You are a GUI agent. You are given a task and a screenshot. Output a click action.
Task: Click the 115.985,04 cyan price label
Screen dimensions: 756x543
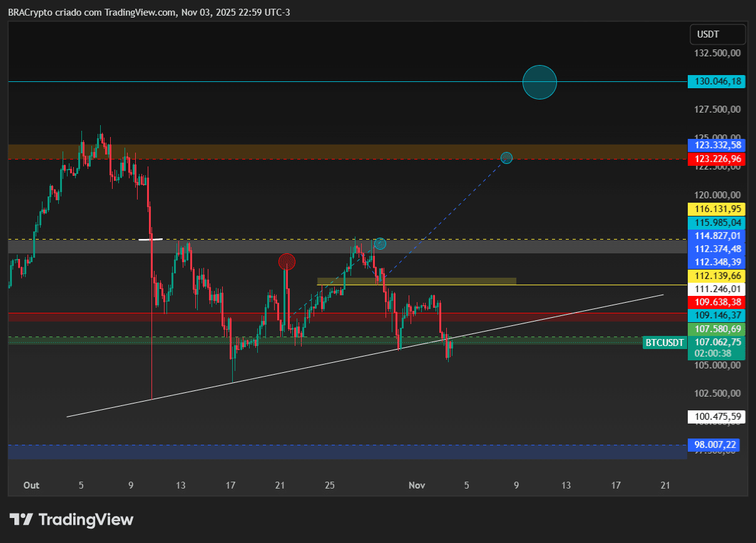(717, 222)
